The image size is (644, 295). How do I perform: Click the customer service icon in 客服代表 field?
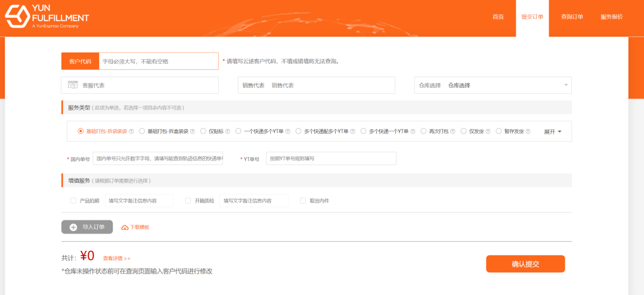73,85
